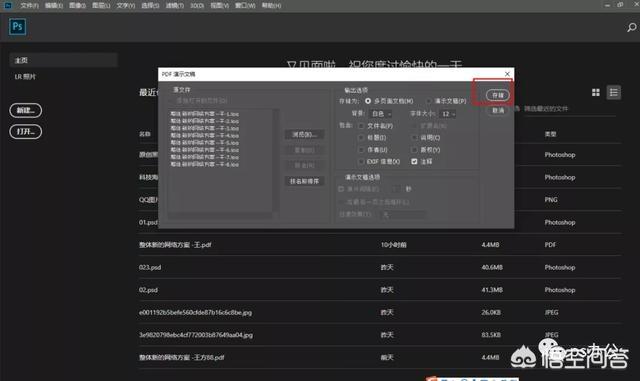Open the search magnifier icon
The width and height of the screenshot is (640, 381).
(x=632, y=27)
